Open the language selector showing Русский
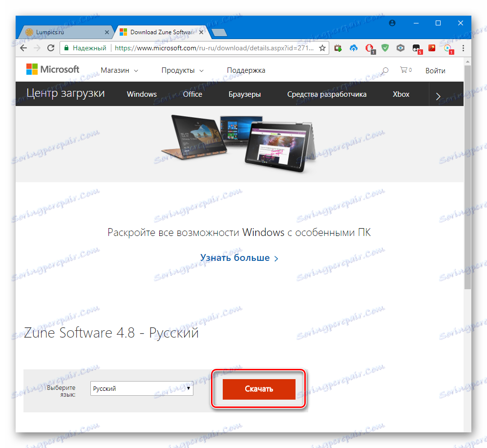Viewport: 487px width, 448px height. click(x=142, y=388)
